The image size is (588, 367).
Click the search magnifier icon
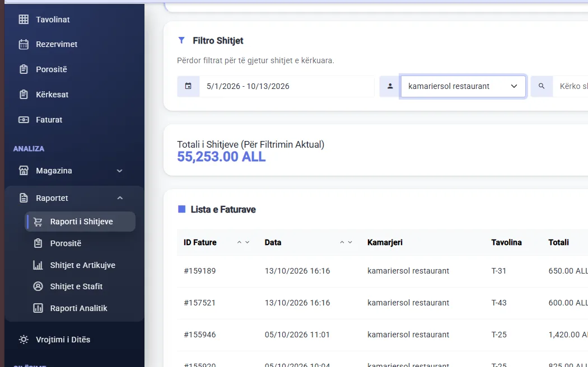(x=542, y=86)
